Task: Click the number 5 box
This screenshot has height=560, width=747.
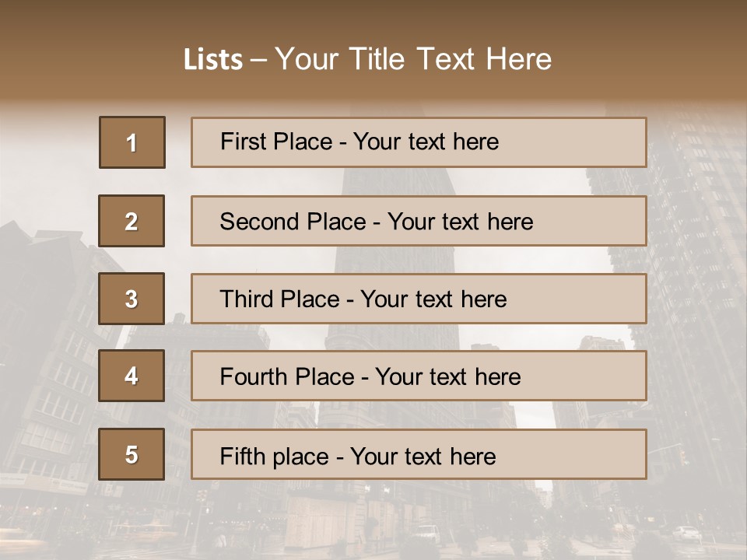Action: pos(132,454)
